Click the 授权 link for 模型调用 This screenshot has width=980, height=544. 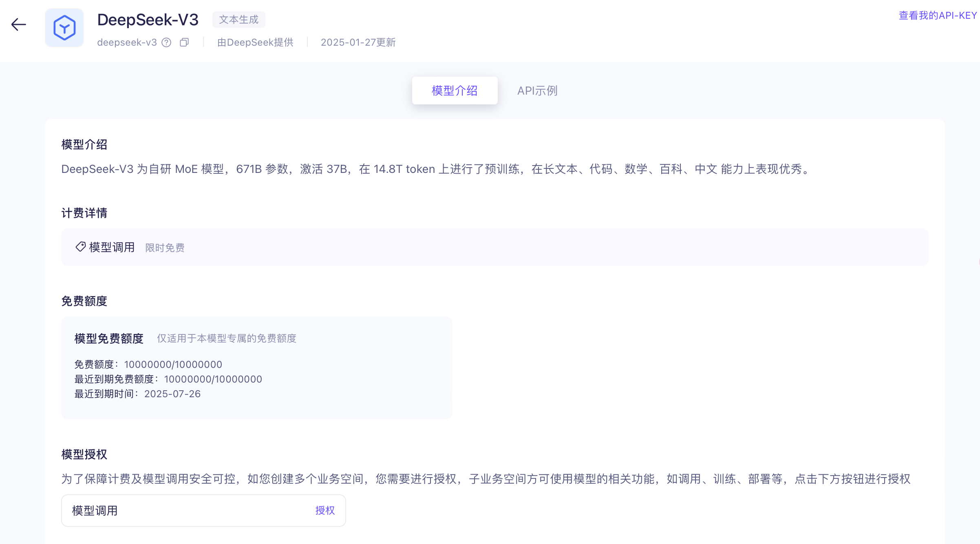325,511
